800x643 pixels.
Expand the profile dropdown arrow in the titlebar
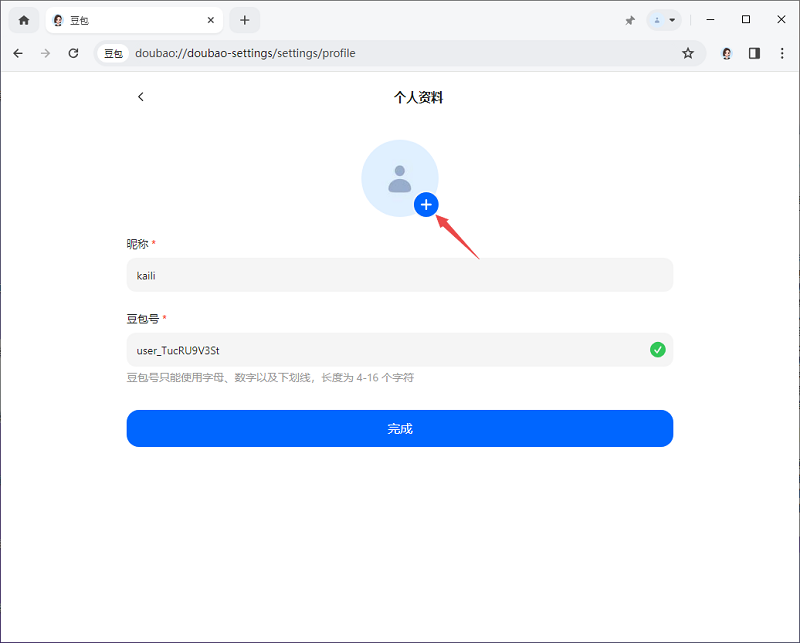pyautogui.click(x=671, y=19)
